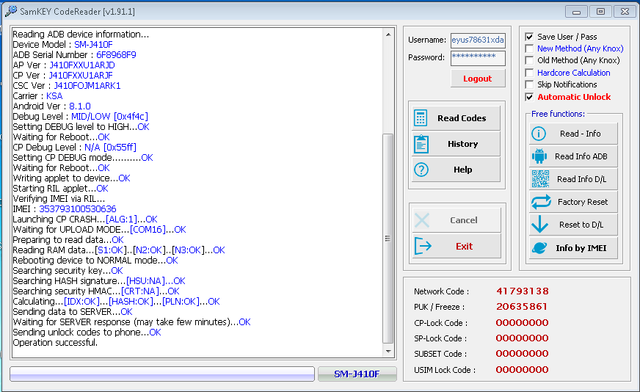This screenshot has width=640, height=392.
Task: Click the log scrollbar down arrow
Action: click(x=388, y=351)
